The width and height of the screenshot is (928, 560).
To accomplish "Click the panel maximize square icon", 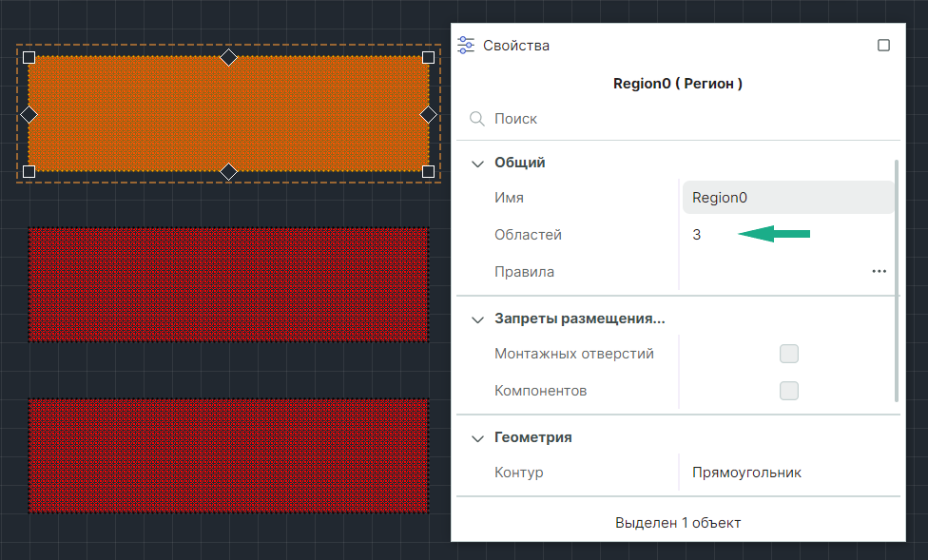I will click(883, 45).
